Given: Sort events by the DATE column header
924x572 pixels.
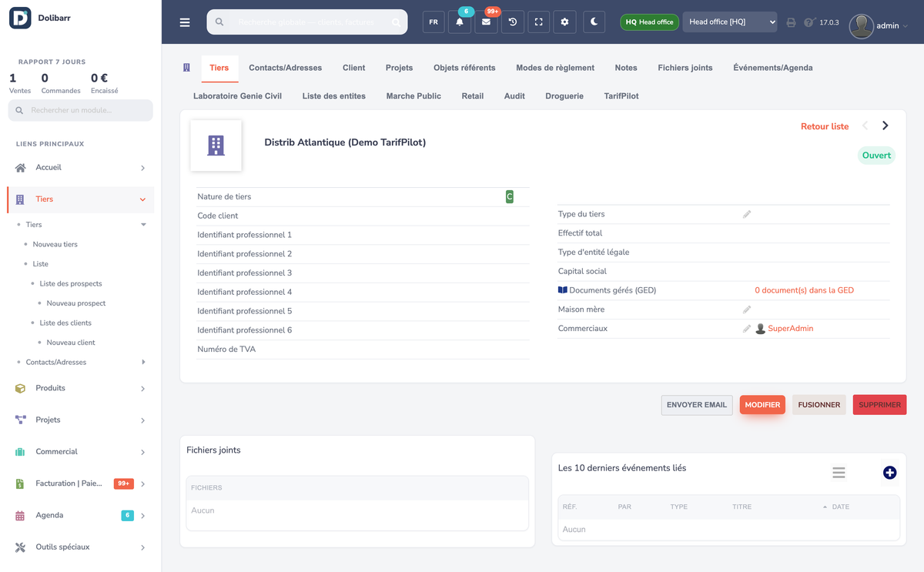Looking at the screenshot, I should coord(841,507).
